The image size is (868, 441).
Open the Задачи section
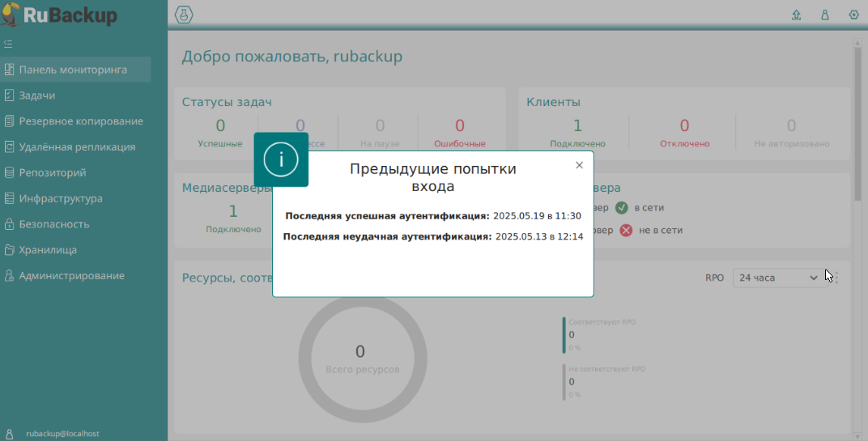tap(37, 95)
